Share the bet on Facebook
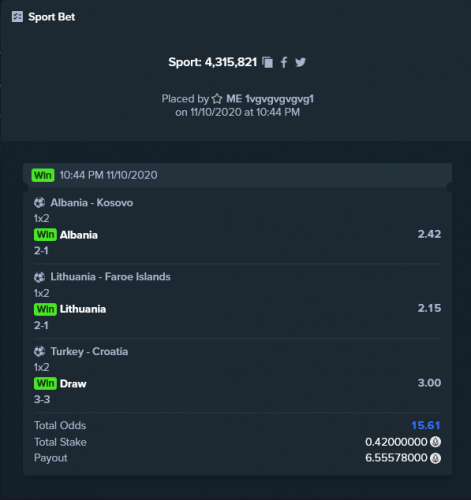471x500 pixels. point(284,62)
